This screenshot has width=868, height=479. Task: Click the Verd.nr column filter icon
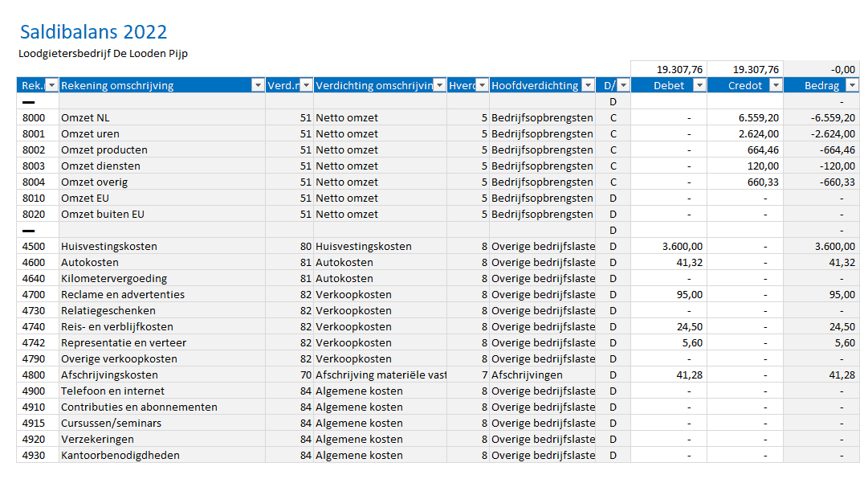coord(306,84)
